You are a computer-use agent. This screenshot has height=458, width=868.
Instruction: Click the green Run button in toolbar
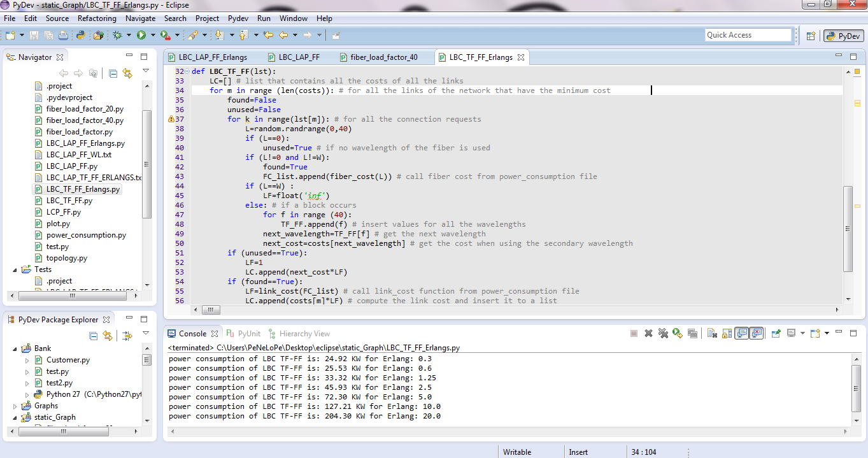coord(141,35)
